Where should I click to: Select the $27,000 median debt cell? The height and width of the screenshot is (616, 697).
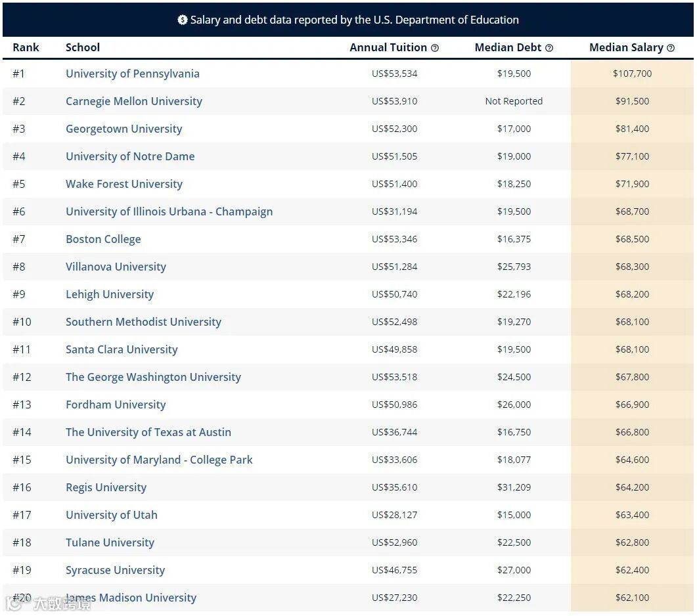tap(514, 570)
